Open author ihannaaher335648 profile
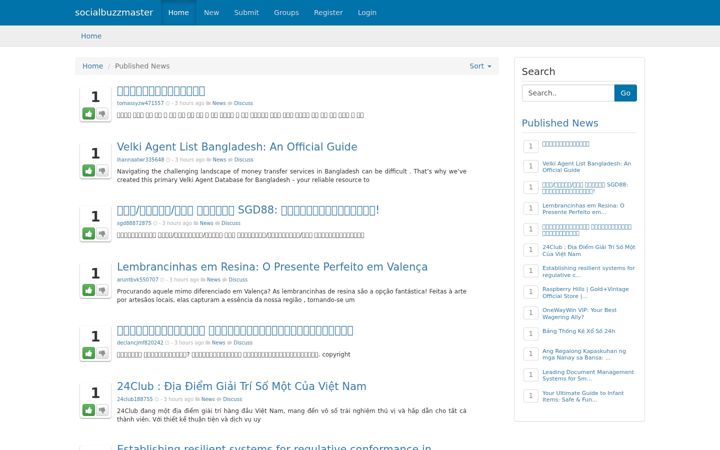Screen dimensions: 720x450 click(x=140, y=160)
